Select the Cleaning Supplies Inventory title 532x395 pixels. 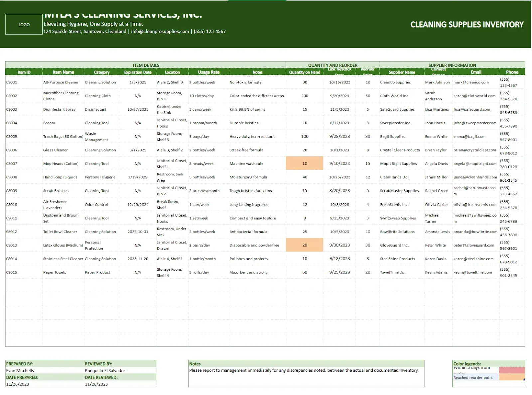coord(466,25)
